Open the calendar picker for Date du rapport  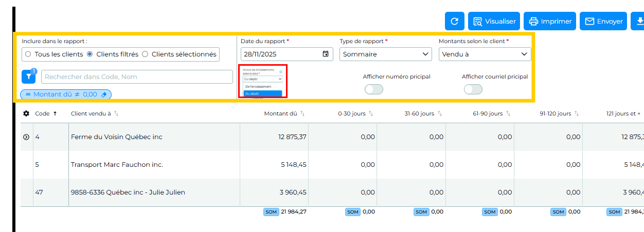tap(326, 54)
